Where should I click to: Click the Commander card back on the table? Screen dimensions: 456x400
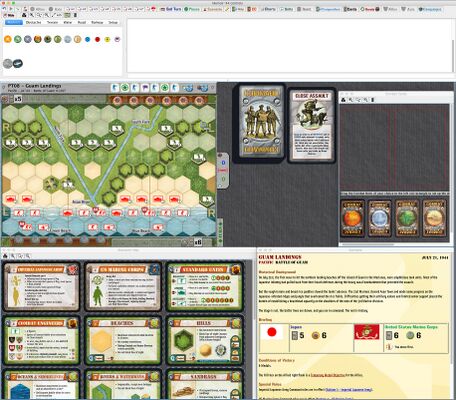pyautogui.click(x=261, y=122)
